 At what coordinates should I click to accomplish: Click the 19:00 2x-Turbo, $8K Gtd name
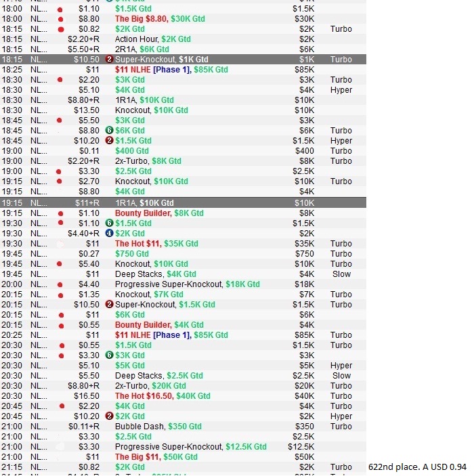pyautogui.click(x=148, y=161)
